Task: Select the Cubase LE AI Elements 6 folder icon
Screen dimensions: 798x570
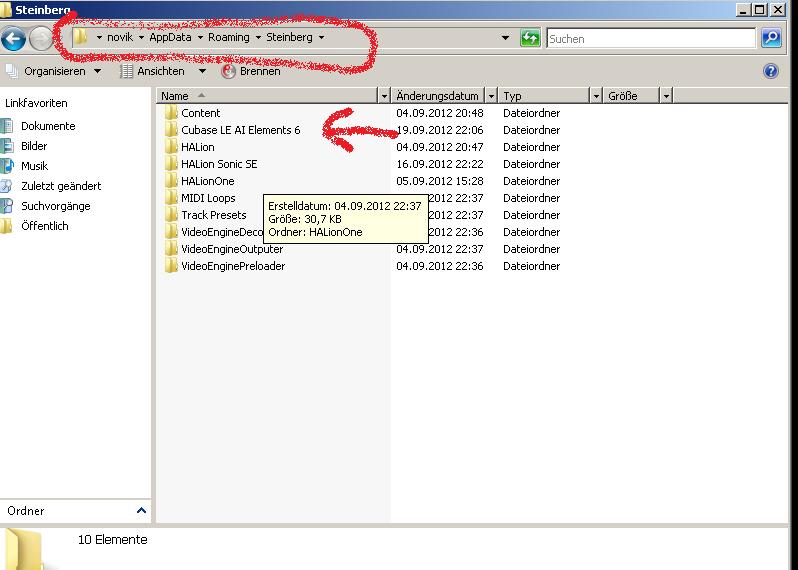Action: pyautogui.click(x=171, y=130)
